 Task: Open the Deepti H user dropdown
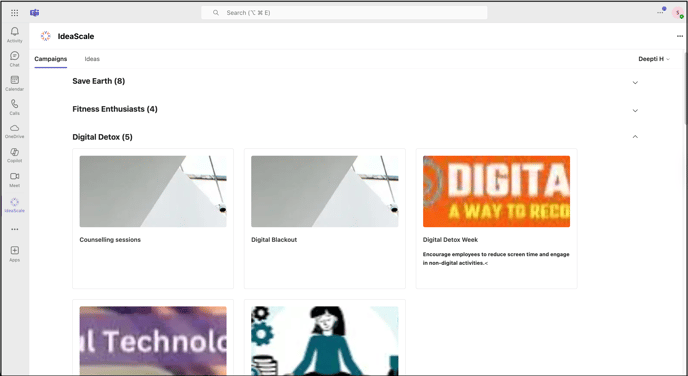click(x=654, y=59)
